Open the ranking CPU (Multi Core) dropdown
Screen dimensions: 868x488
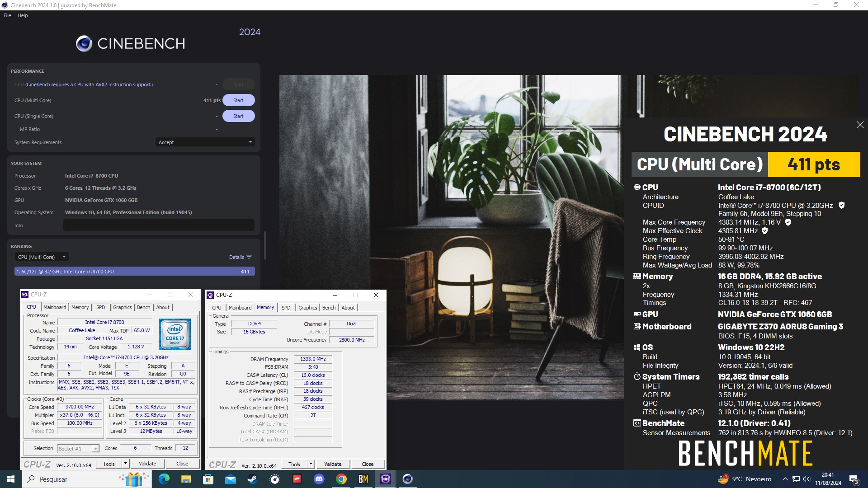(x=42, y=257)
